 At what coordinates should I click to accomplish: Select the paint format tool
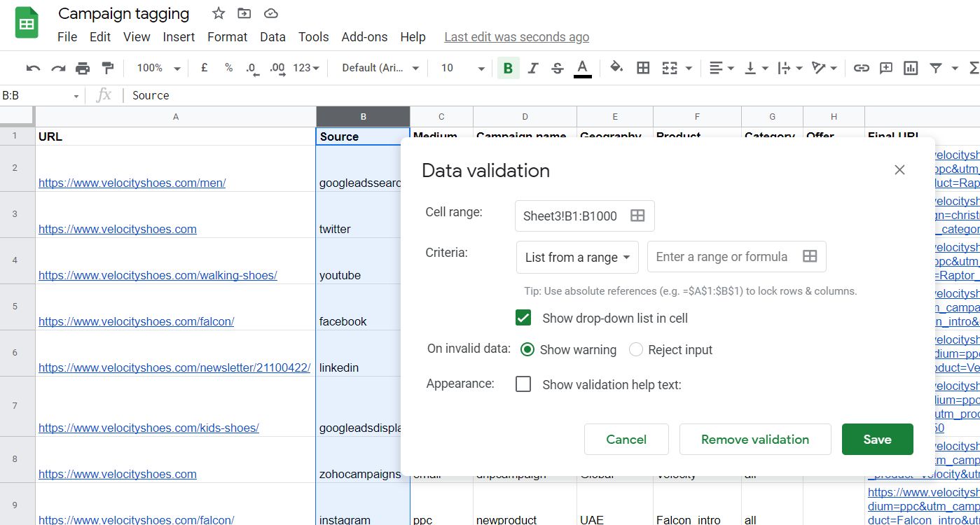coord(107,68)
